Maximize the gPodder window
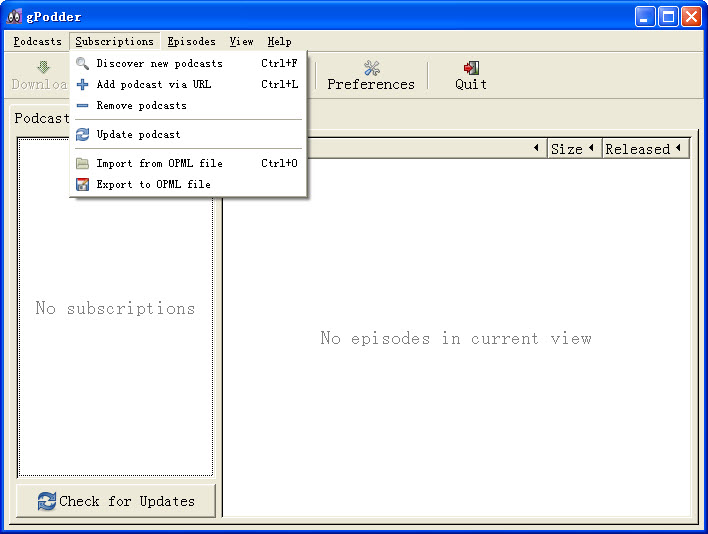 [667, 16]
